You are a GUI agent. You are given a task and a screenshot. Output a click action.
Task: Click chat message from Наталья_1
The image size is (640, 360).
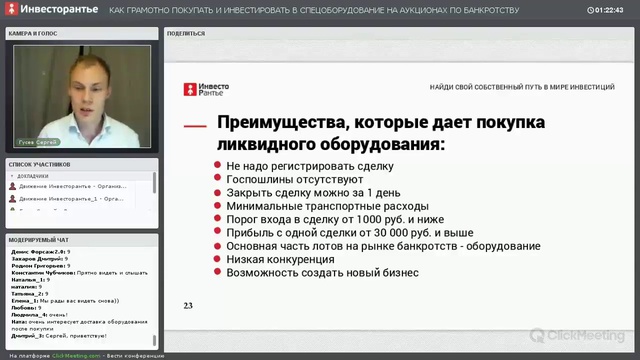(x=31, y=280)
